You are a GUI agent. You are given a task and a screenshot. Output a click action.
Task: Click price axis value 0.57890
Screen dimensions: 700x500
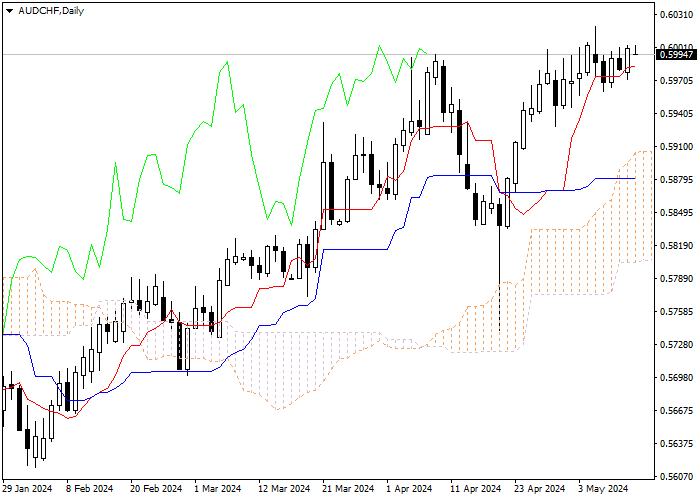pyautogui.click(x=677, y=279)
